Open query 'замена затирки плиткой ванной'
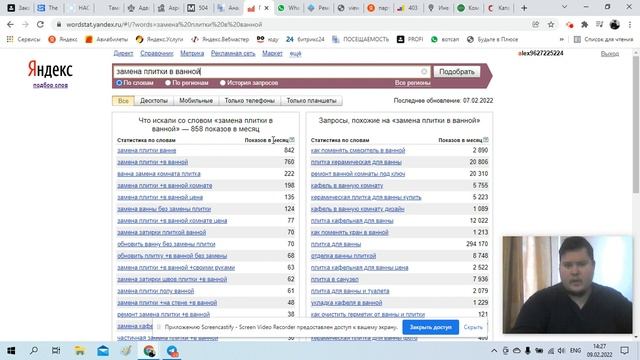640x360 pixels. 162,232
